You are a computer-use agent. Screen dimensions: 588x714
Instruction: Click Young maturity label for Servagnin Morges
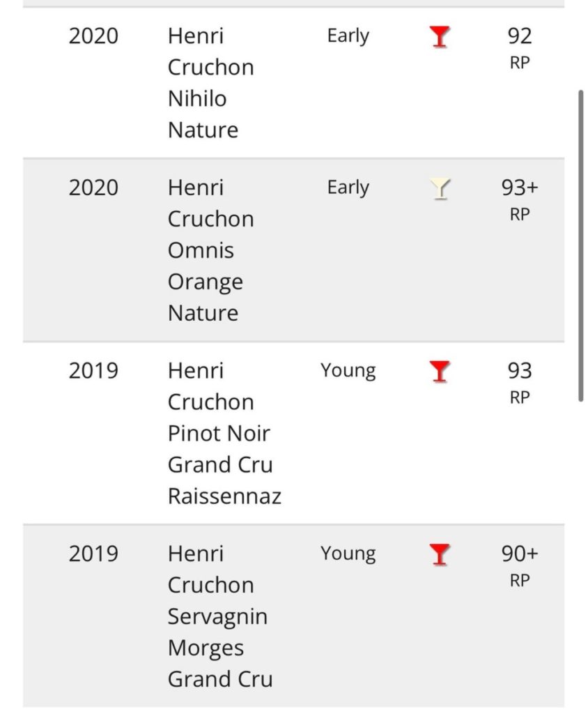pos(348,554)
